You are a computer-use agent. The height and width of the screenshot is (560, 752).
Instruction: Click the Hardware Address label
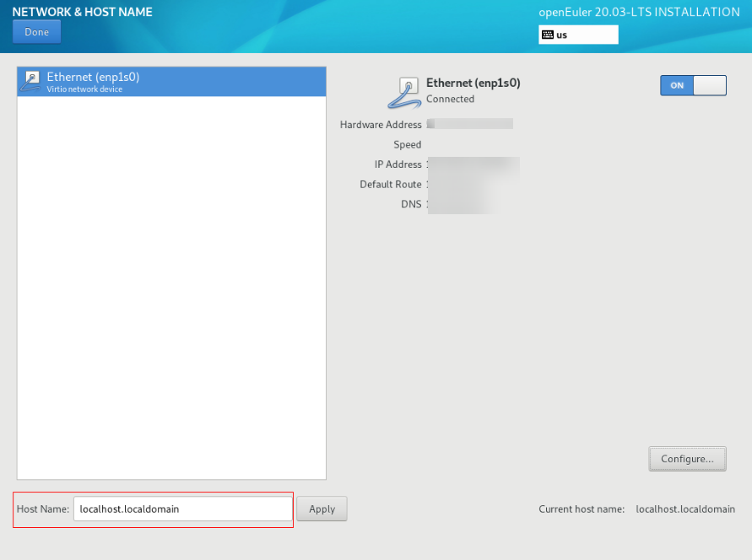pyautogui.click(x=381, y=125)
